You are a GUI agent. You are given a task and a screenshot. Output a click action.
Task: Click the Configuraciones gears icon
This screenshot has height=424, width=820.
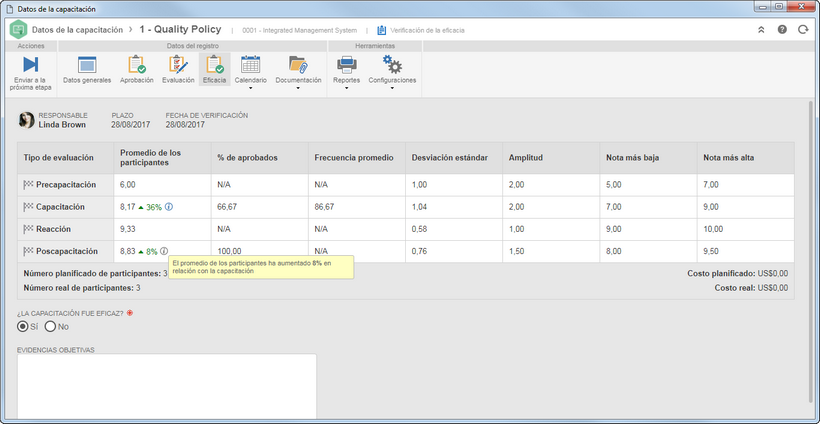click(x=392, y=64)
